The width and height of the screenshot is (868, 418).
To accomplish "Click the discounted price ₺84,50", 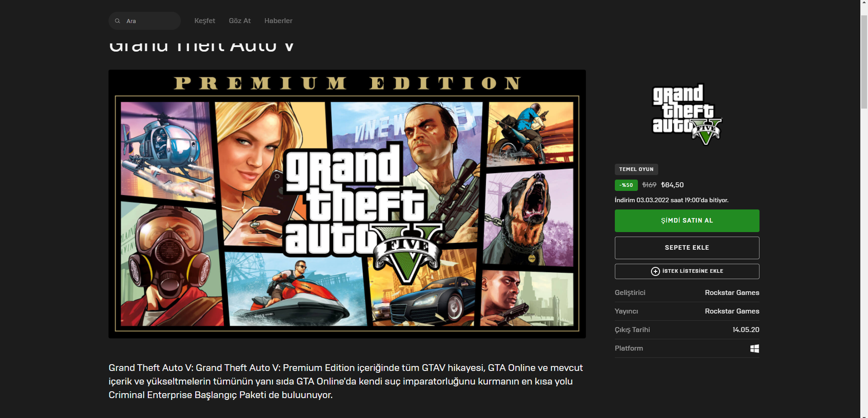I will coord(672,185).
